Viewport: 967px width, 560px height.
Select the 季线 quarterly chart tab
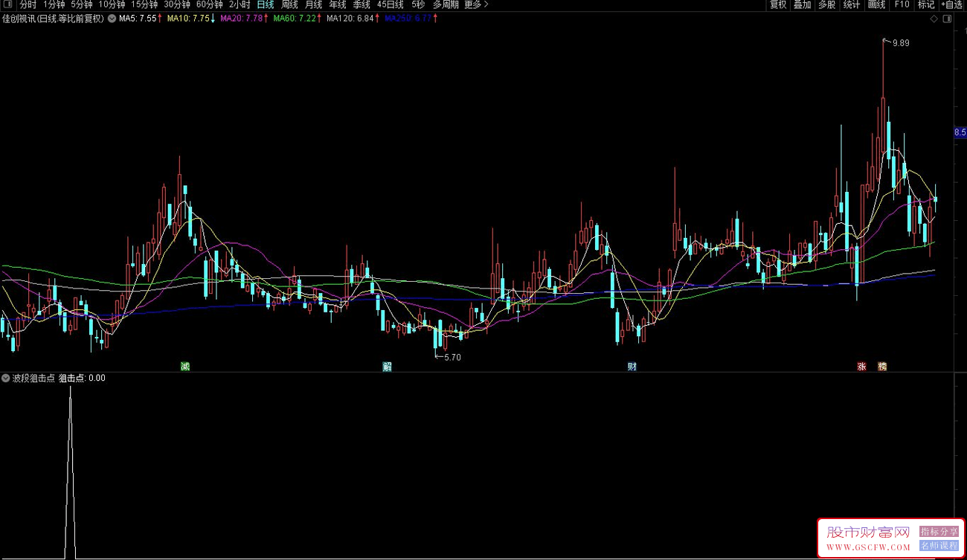(x=362, y=4)
